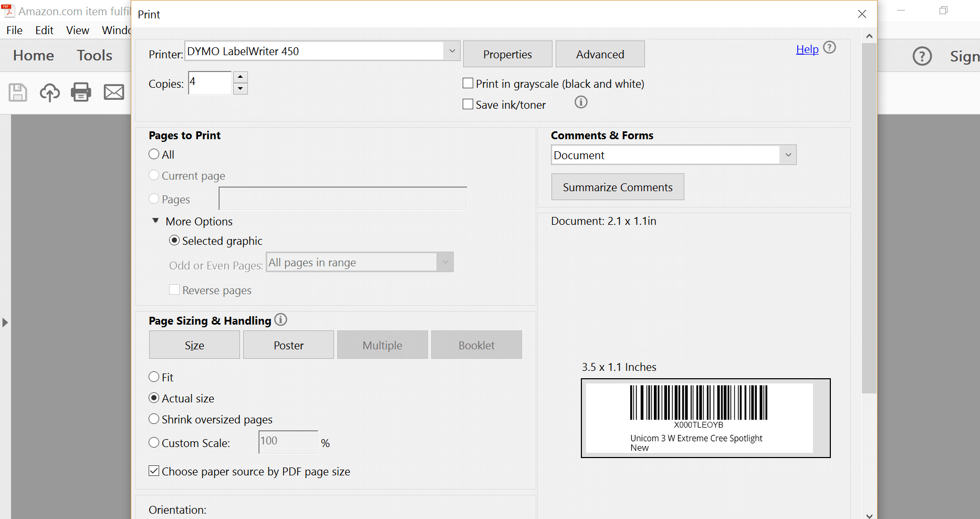The height and width of the screenshot is (519, 980).
Task: Close the Print dialog
Action: coord(862,14)
